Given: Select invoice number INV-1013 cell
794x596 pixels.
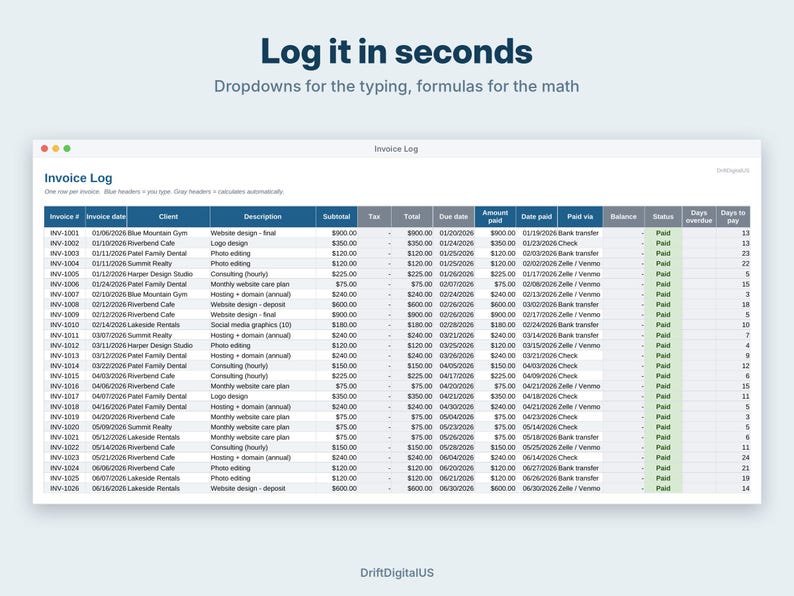Looking at the screenshot, I should pyautogui.click(x=65, y=355).
